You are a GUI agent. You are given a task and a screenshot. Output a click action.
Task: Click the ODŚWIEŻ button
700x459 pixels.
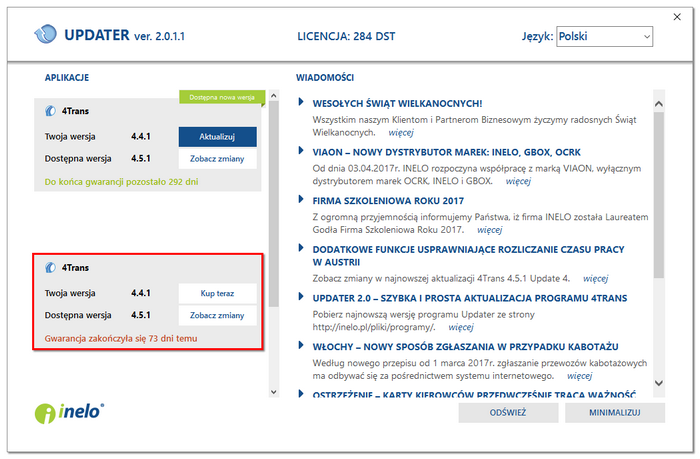[x=508, y=413]
